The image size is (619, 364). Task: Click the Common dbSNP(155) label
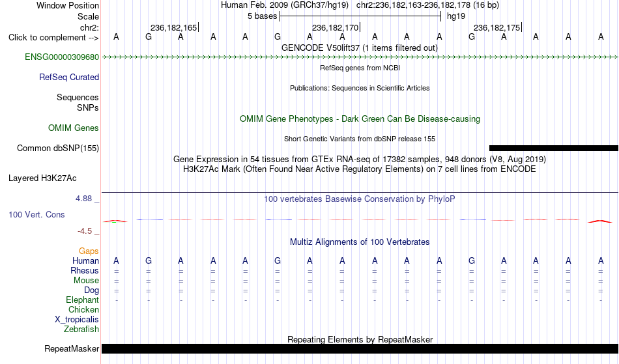(x=58, y=148)
